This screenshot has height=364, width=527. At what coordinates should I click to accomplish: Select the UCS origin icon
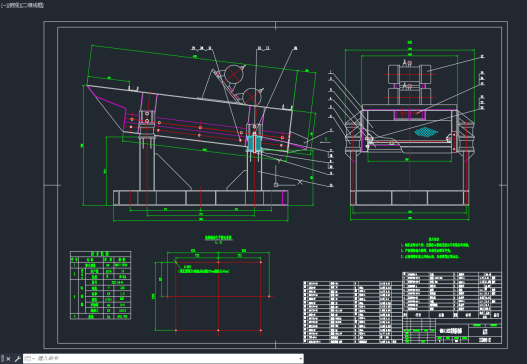(x=276, y=185)
